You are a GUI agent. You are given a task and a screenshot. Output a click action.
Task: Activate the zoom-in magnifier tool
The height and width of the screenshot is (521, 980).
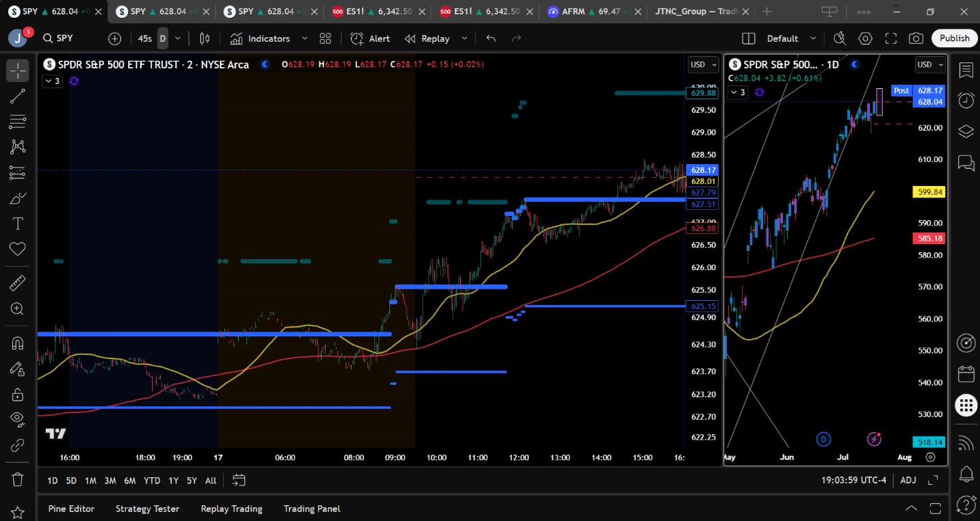coord(18,308)
